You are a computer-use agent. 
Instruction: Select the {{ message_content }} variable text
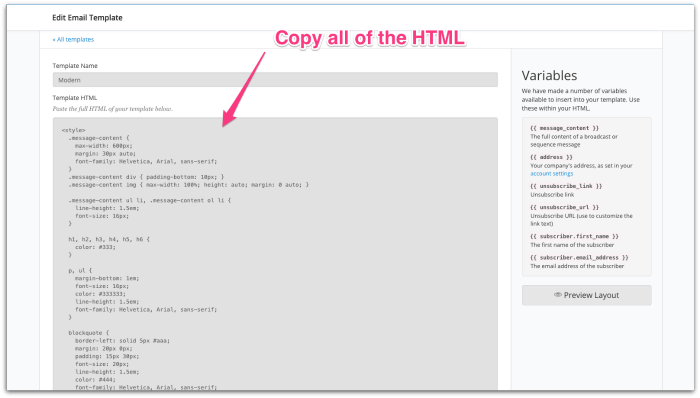click(564, 128)
